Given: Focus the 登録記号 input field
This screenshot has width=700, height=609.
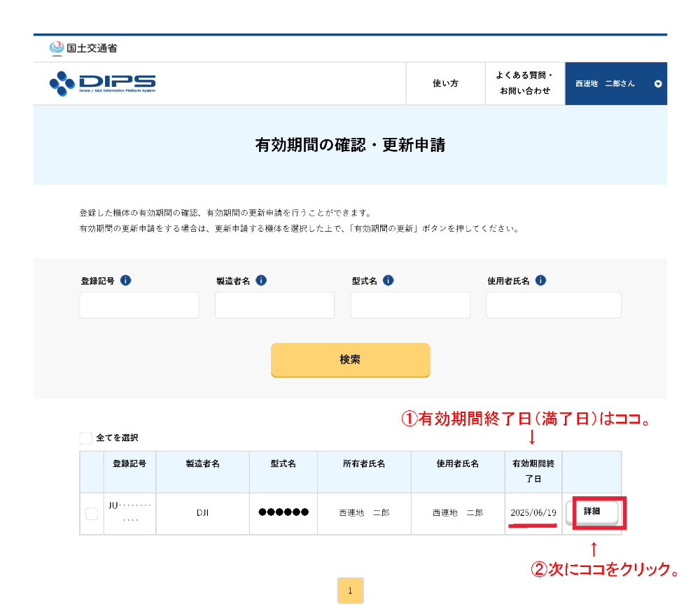Looking at the screenshot, I should point(139,305).
